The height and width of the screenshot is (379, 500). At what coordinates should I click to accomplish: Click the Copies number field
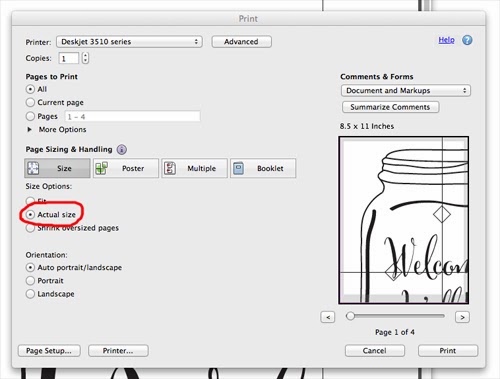[69, 58]
